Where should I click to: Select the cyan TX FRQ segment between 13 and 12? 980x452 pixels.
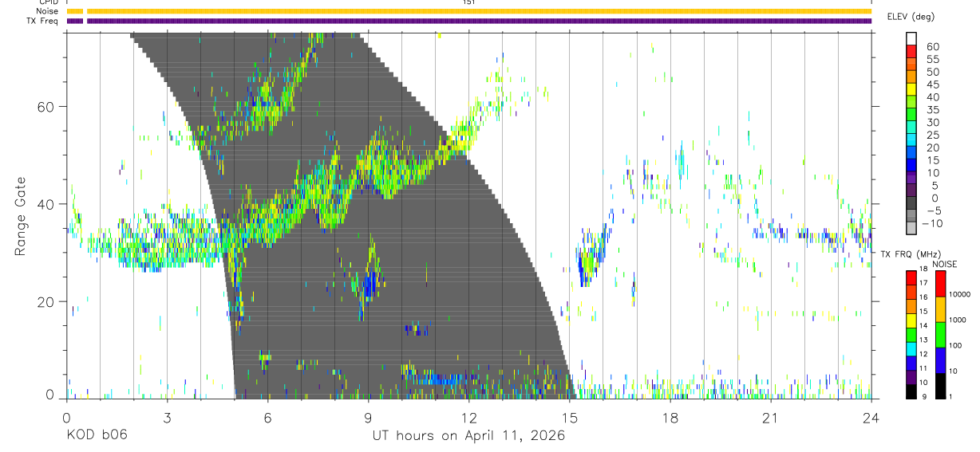[911, 348]
